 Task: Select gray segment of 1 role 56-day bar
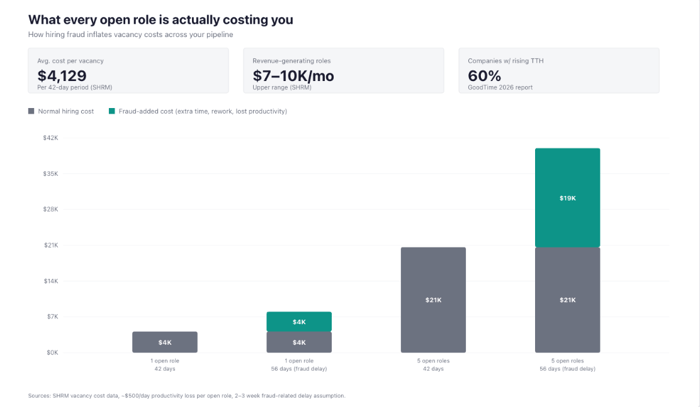click(x=299, y=342)
